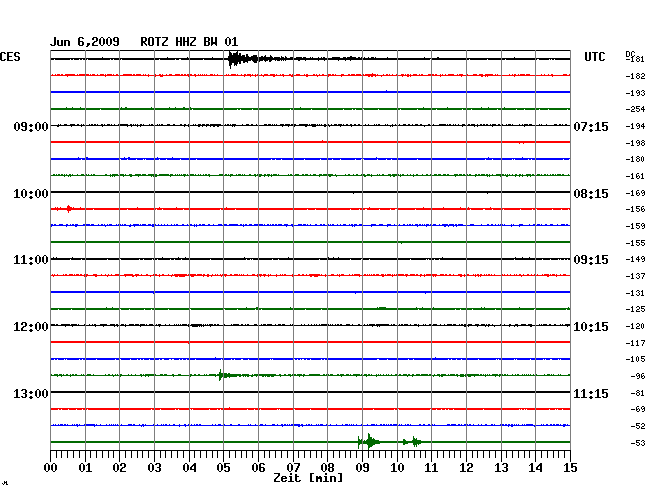Screen dimensions: 650x494
Task: Click the 09 minute axis tick label
Action: click(362, 468)
